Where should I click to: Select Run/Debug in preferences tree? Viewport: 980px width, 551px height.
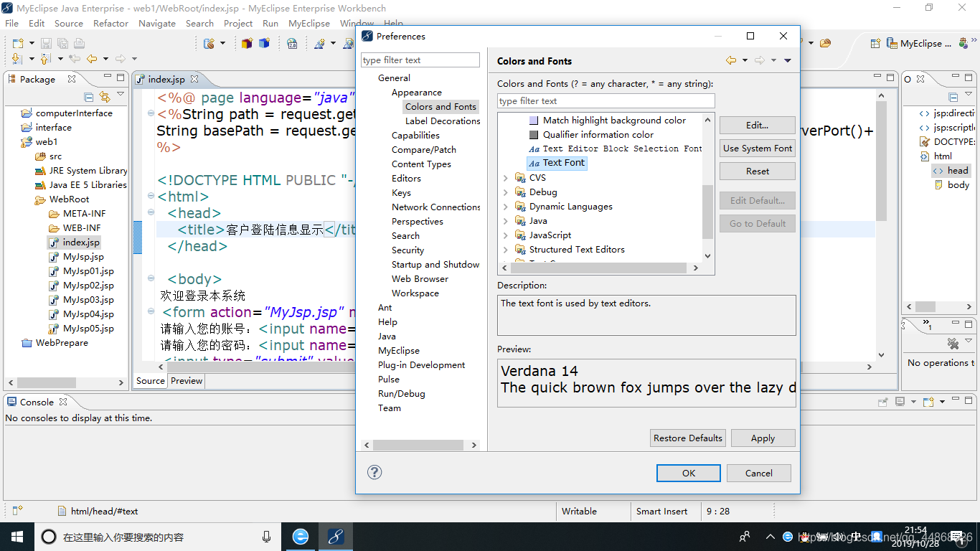(x=401, y=394)
